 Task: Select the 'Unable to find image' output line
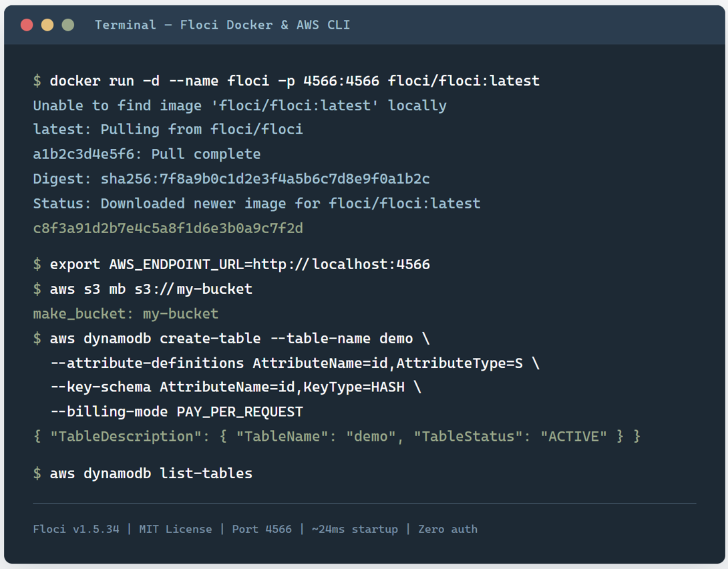tap(240, 106)
